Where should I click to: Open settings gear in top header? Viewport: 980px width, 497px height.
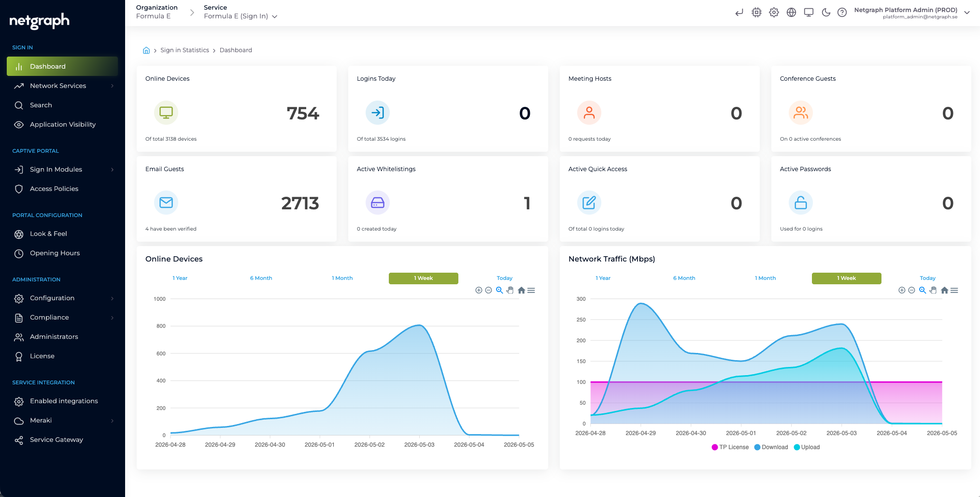774,13
